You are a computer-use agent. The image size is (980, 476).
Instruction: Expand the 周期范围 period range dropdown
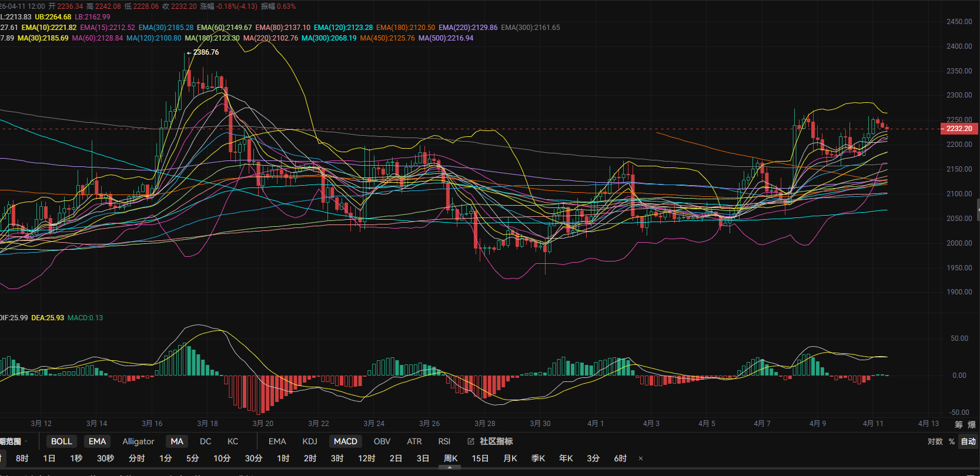13,441
